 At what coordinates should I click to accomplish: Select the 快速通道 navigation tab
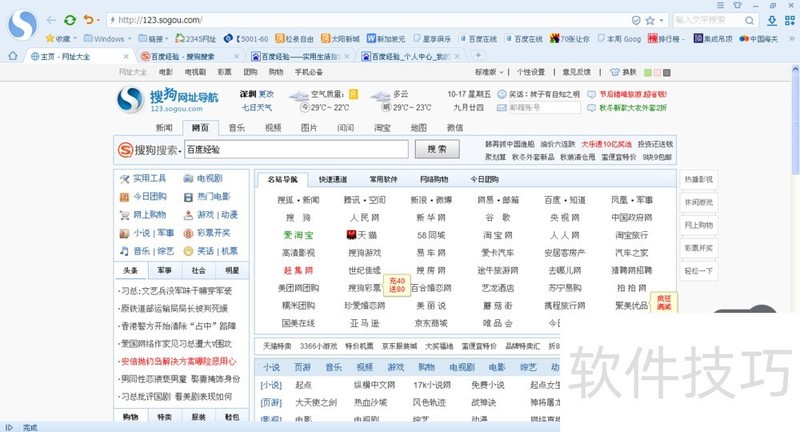pos(333,179)
